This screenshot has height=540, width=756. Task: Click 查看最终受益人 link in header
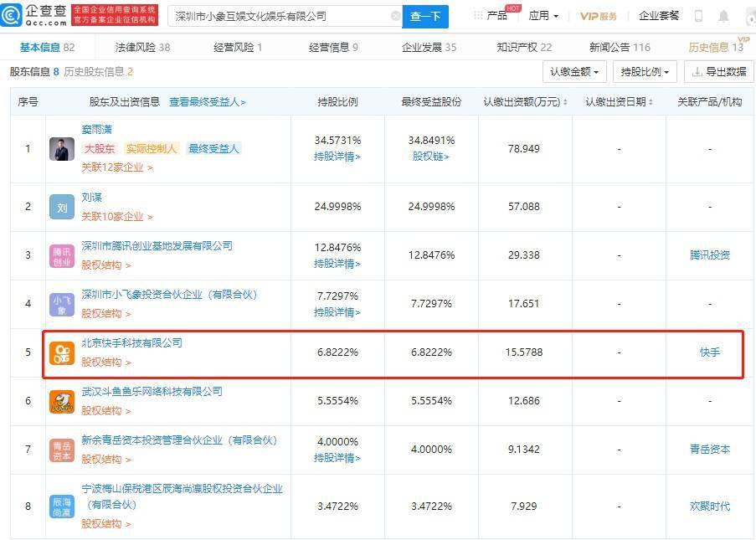click(208, 102)
